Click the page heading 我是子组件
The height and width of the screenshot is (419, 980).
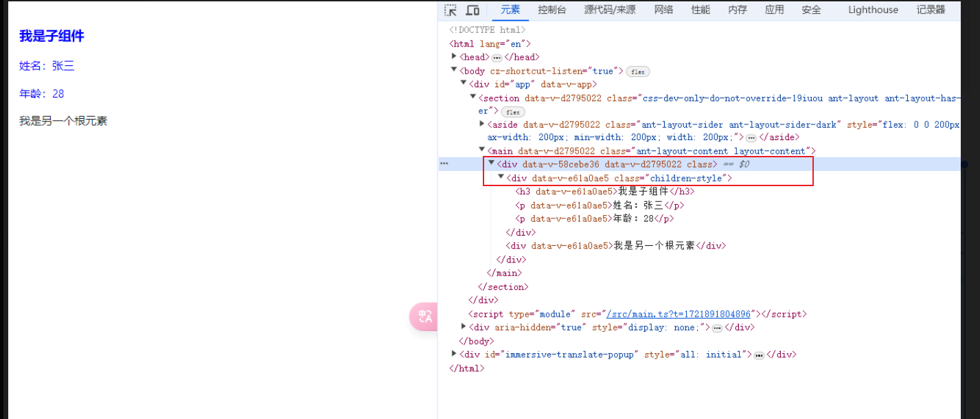pyautogui.click(x=52, y=36)
